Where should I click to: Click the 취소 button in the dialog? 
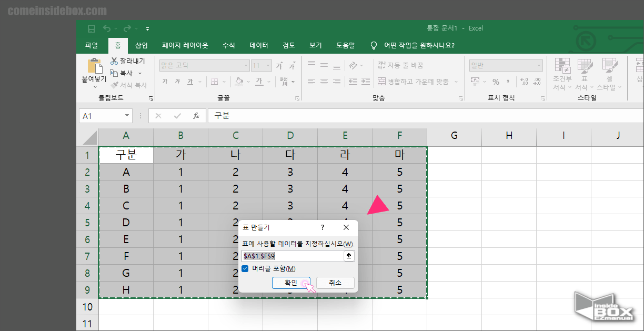coord(335,283)
